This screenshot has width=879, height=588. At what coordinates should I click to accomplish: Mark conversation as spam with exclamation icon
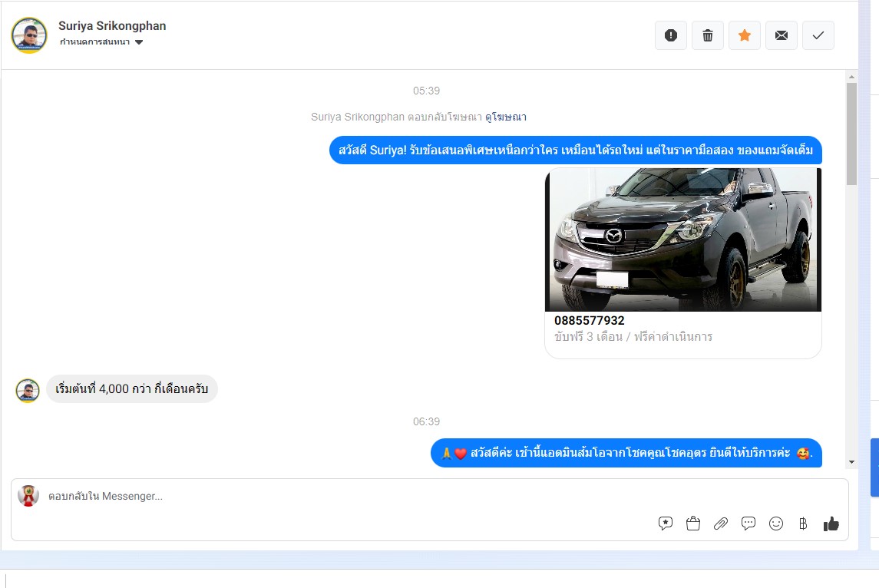pyautogui.click(x=671, y=35)
